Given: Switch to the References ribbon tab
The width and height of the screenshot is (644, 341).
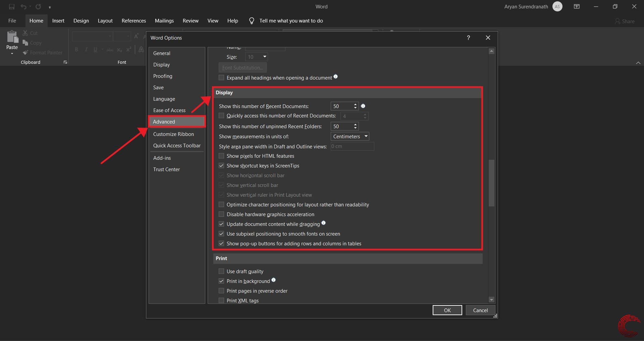Looking at the screenshot, I should (133, 20).
